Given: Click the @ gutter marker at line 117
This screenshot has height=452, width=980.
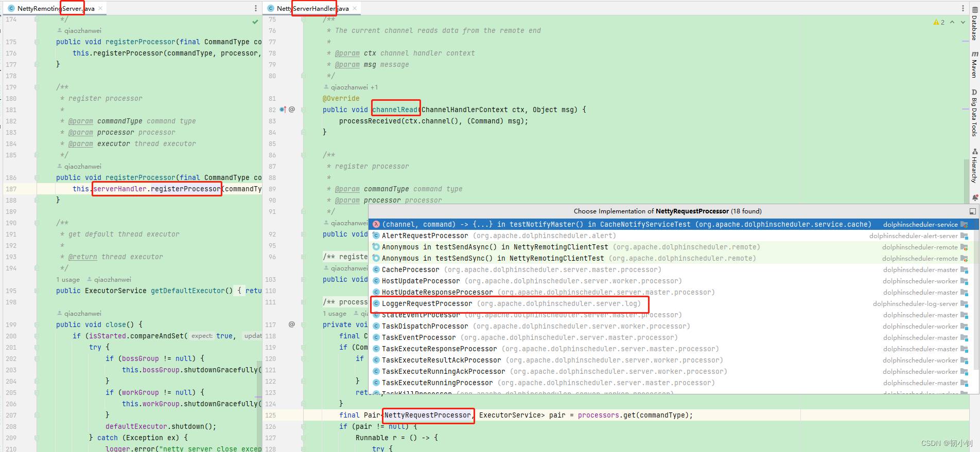Looking at the screenshot, I should 292,324.
